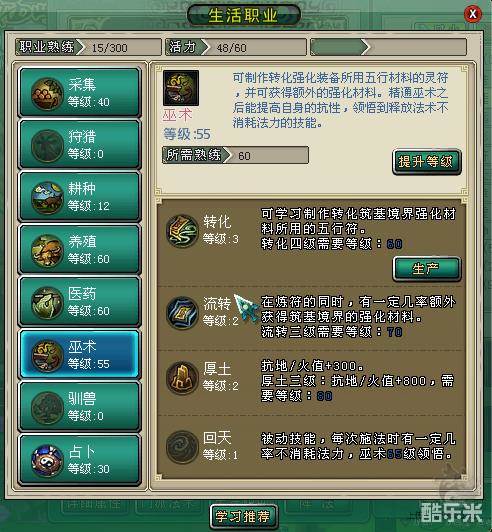
Task: Click the 职业熟练 proficiency bar
Action: coord(88,47)
